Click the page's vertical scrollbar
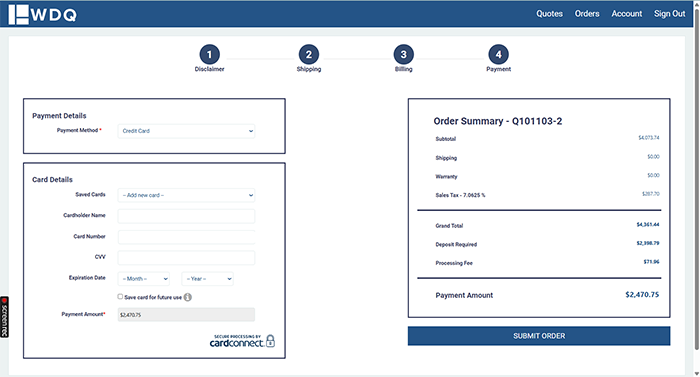Viewport: 700px width, 377px height. coord(696,179)
